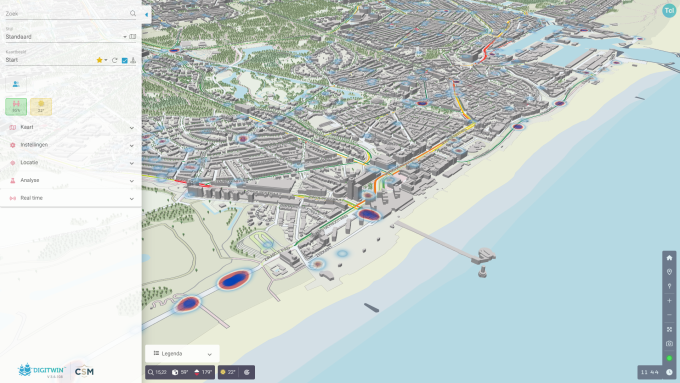Image resolution: width=680 pixels, height=383 pixels.
Task: Zoom in with the plus icon
Action: point(669,301)
